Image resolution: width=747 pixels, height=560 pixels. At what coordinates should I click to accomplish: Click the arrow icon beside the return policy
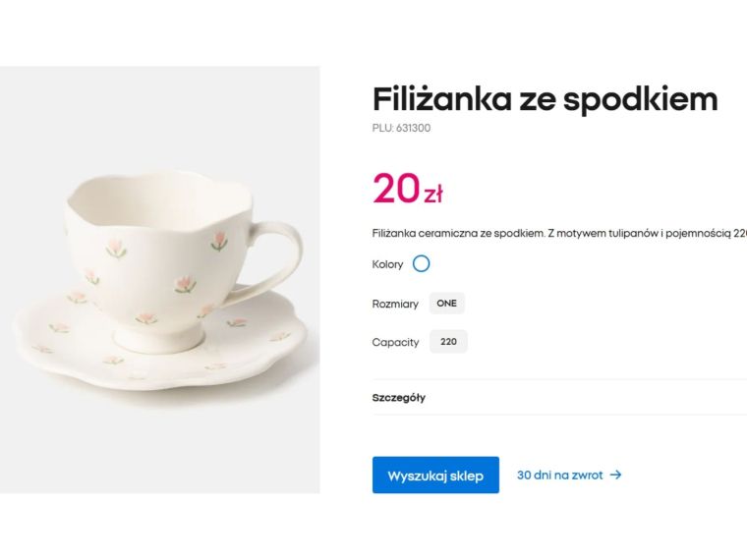pos(616,476)
